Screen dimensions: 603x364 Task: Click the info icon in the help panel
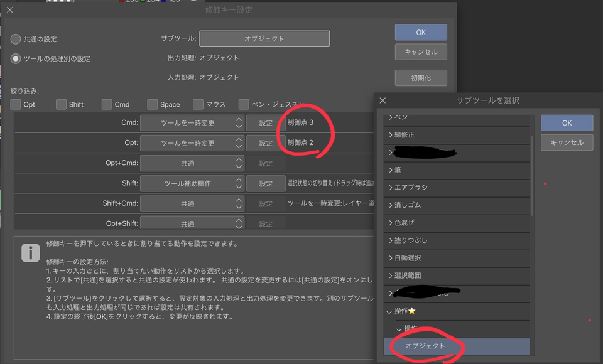[30, 253]
